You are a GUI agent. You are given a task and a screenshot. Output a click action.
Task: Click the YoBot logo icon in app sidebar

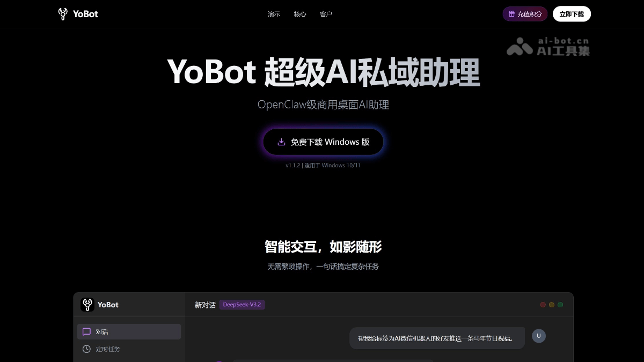87,305
